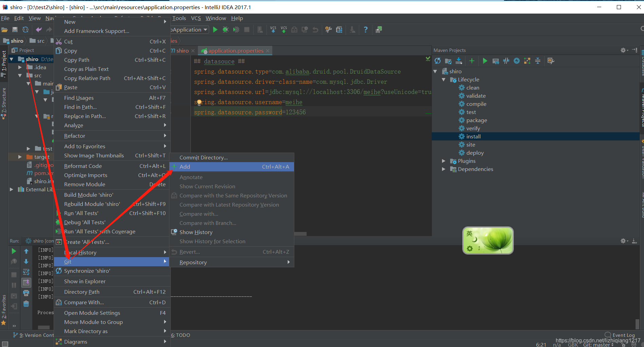This screenshot has height=347, width=644.
Task: Start debugging with the green bug icon
Action: pos(225,30)
